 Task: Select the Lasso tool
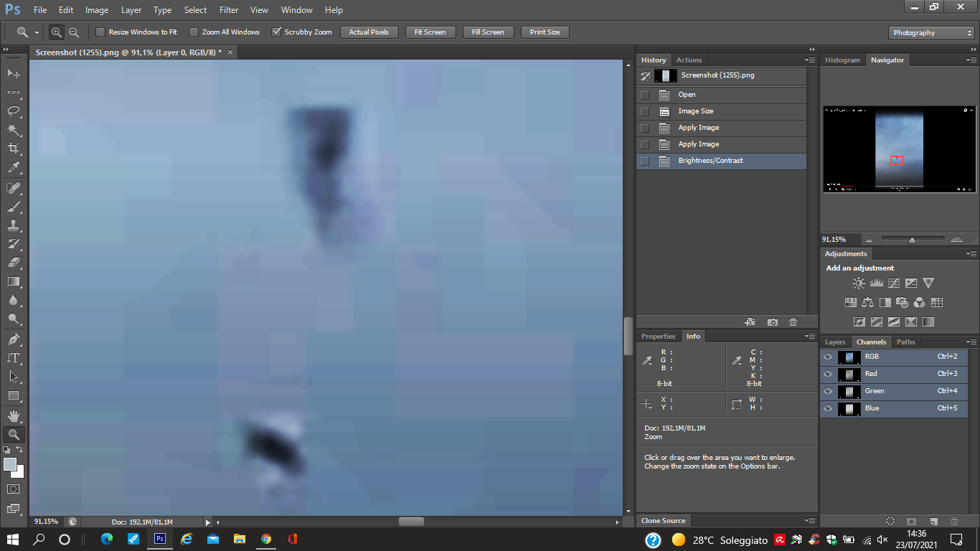coord(14,111)
